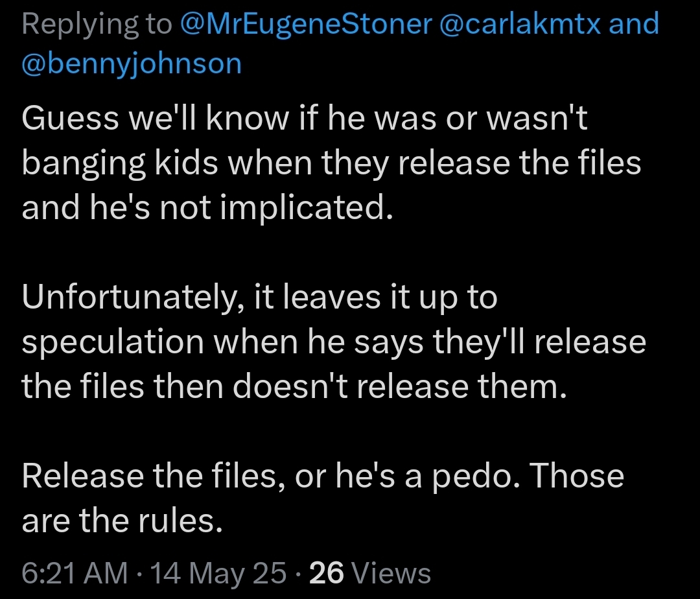Open the @bennyjohnson profile mention
Screen dimensions: 700x599
pos(132,64)
